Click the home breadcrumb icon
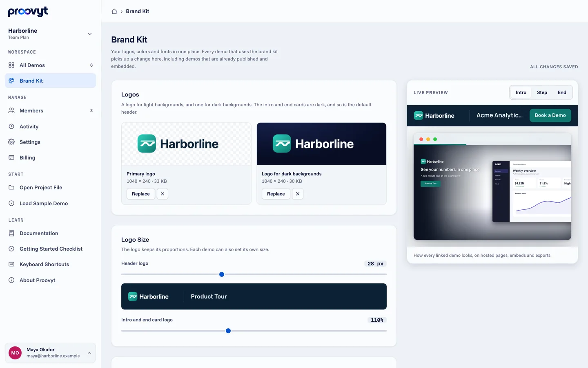This screenshot has height=368, width=588. point(114,11)
